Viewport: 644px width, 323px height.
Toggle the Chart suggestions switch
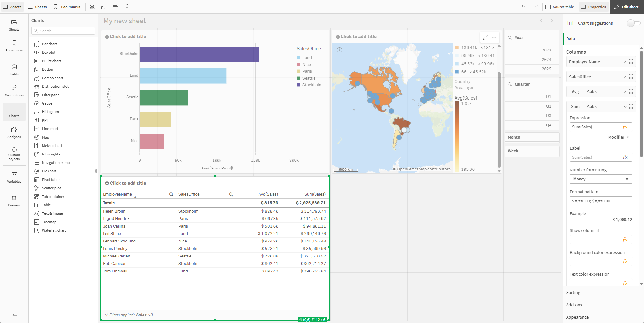click(x=633, y=23)
